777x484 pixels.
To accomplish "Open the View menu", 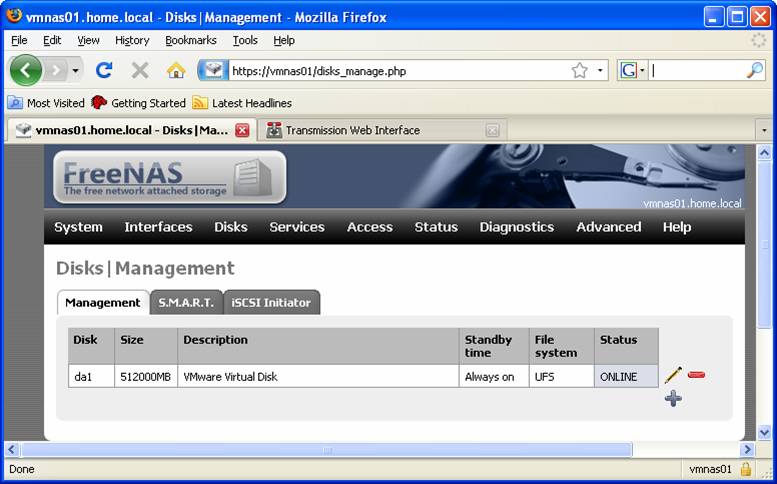I will coord(88,41).
